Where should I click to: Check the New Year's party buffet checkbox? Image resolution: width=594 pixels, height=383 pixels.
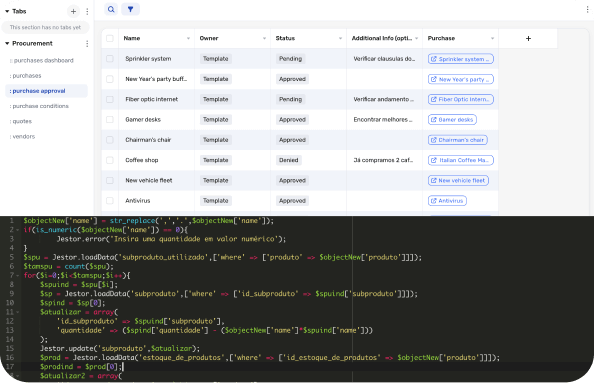110,79
